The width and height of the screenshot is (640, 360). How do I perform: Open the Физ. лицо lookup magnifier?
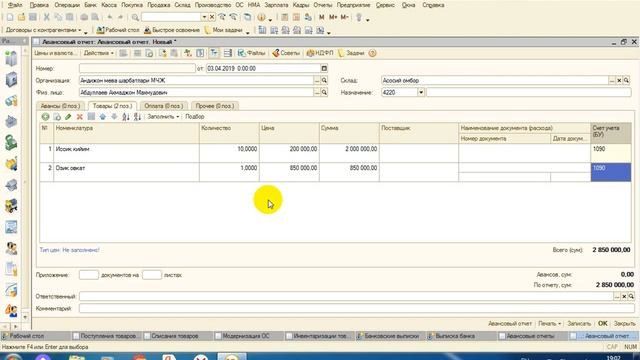coord(324,93)
